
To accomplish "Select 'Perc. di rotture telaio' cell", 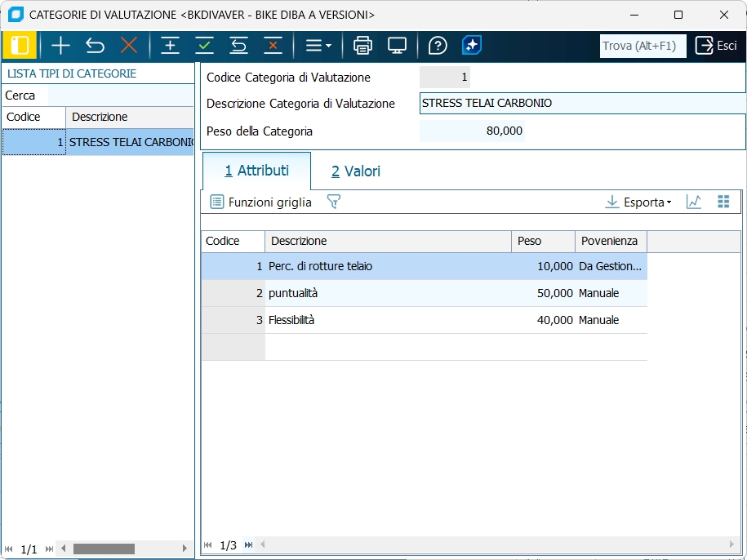I will [388, 266].
